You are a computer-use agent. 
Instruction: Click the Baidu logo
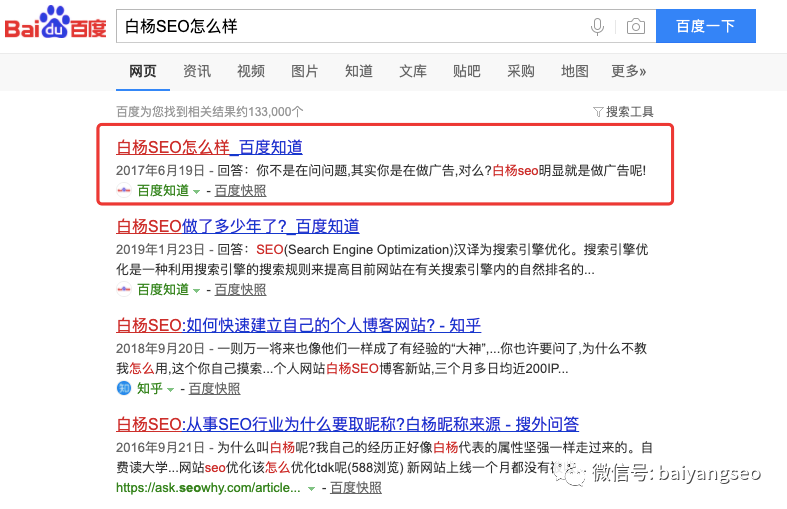[x=55, y=23]
